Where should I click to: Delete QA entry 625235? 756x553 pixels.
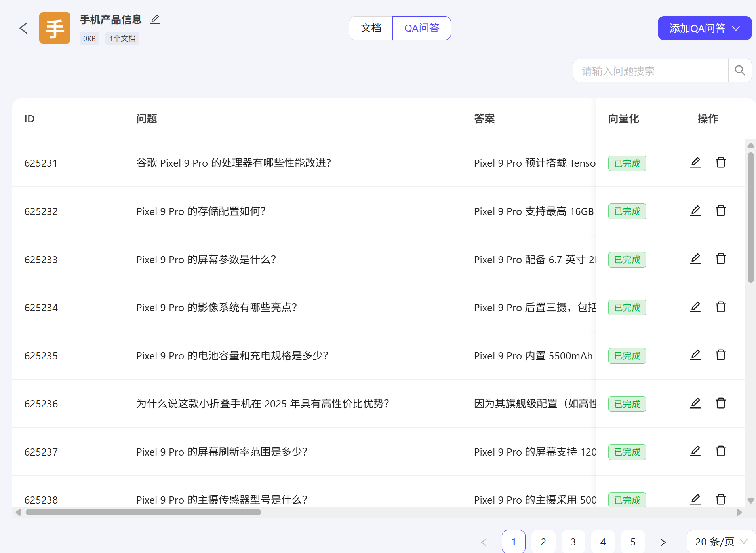[721, 355]
